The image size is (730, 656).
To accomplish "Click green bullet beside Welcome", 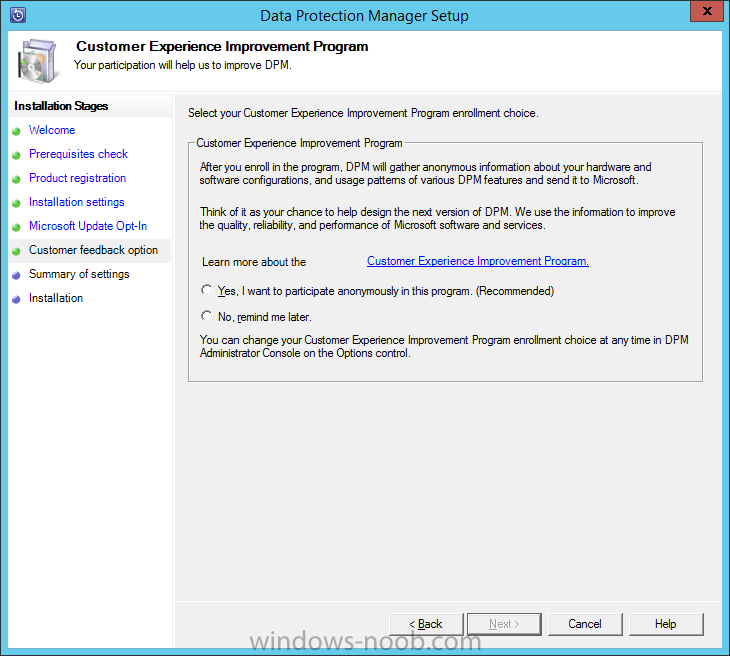I will pyautogui.click(x=16, y=131).
